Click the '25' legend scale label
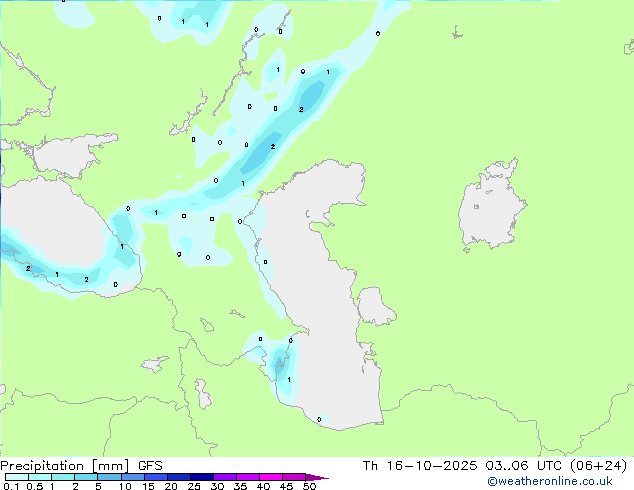 [194, 486]
